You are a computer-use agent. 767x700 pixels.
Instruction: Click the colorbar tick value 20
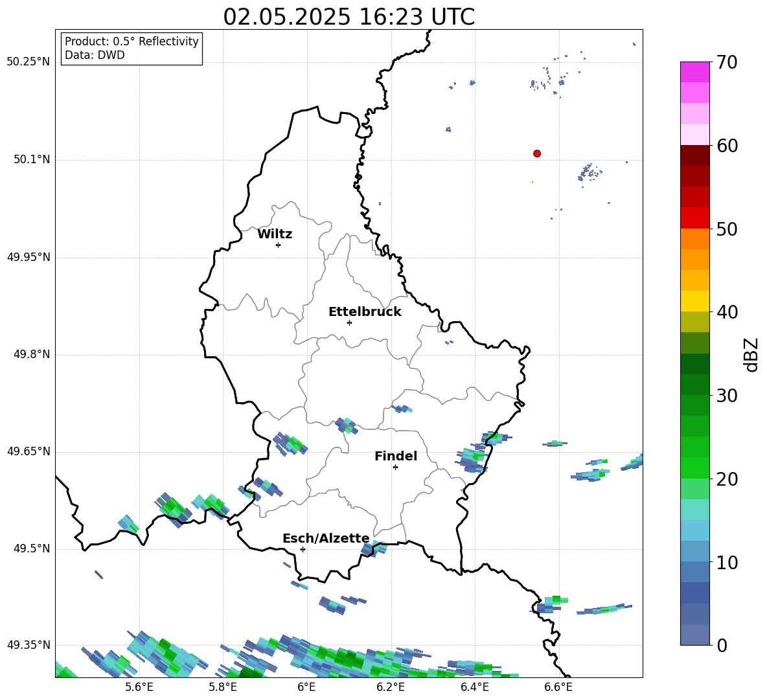coord(727,479)
